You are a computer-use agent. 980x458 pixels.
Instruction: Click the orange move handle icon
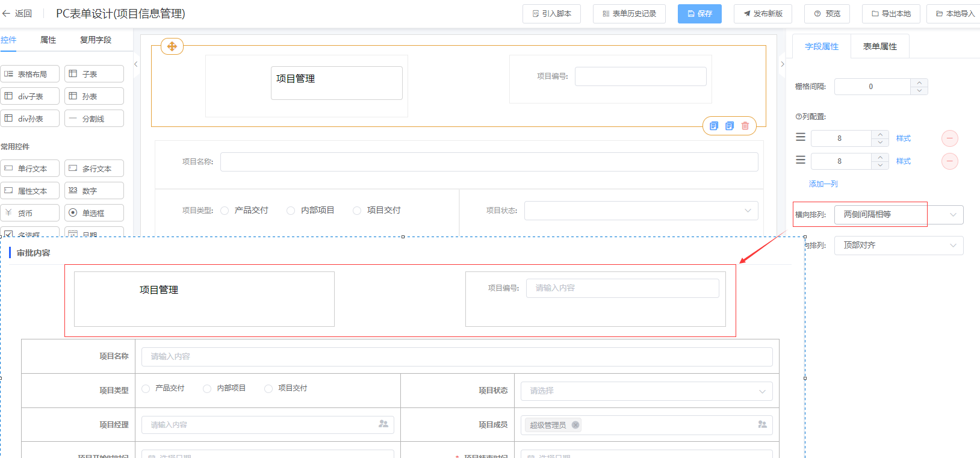click(172, 46)
